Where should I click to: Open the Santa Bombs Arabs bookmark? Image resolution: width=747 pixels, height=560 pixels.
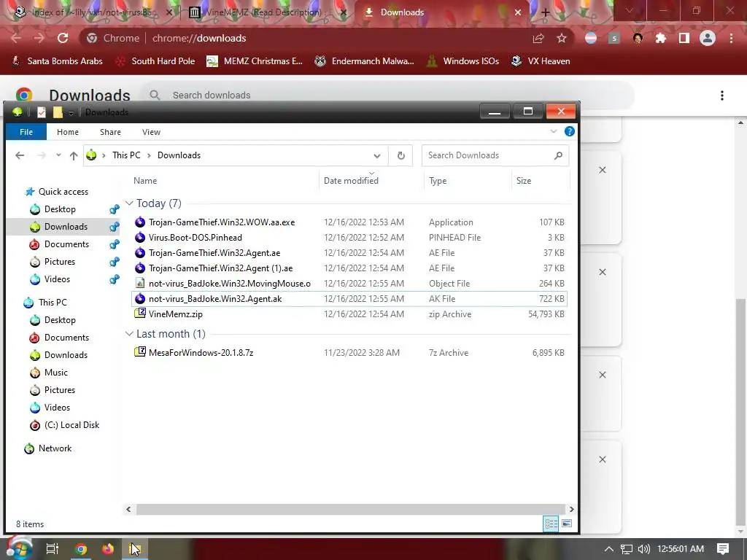click(x=57, y=61)
